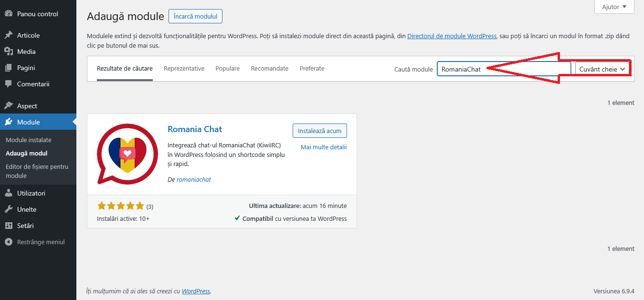Select the Adaugă modul submenu entry
Viewport: 644px width, 300px height.
(26, 153)
